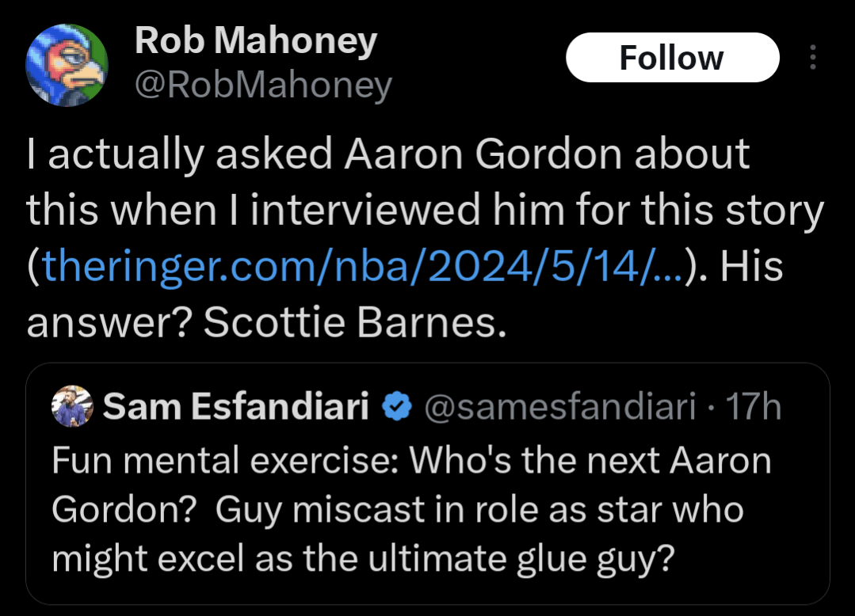This screenshot has width=855, height=616.
Task: Click "Scottie Barnes" in the tweet
Action: click(x=355, y=323)
